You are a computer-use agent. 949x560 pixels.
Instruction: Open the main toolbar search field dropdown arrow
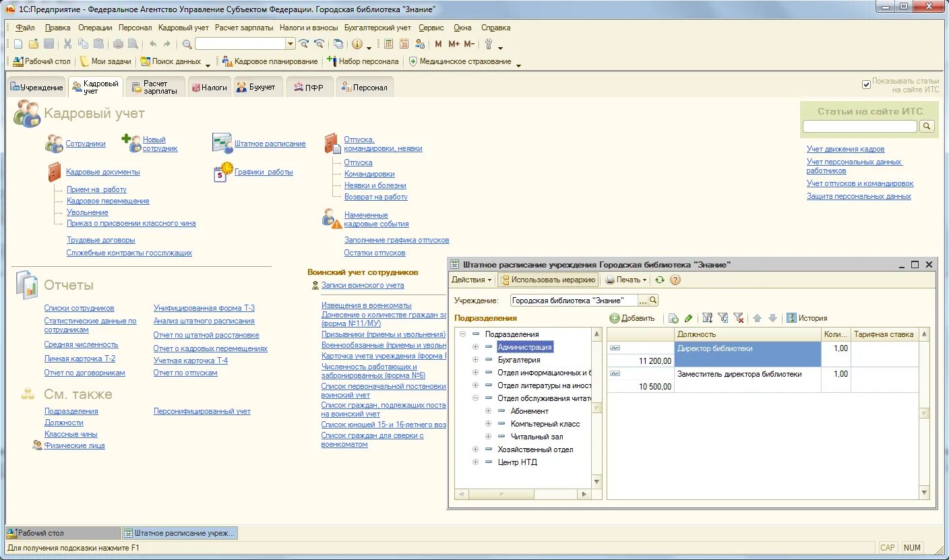[x=290, y=44]
